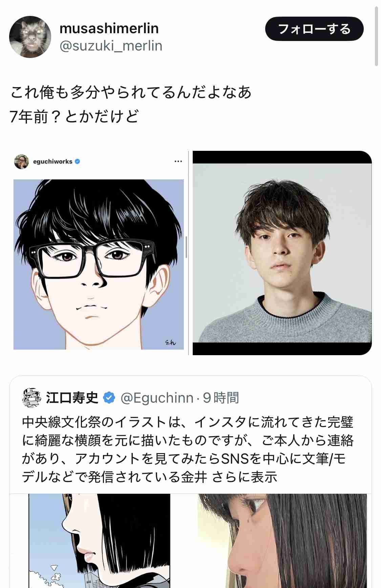
Task: Tap the eguchiworks small profile avatar
Action: tap(21, 161)
